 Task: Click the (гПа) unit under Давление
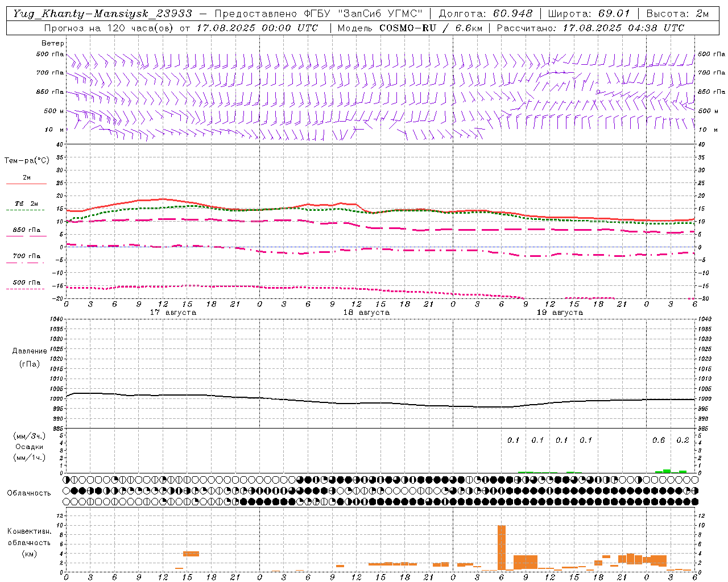[x=30, y=364]
